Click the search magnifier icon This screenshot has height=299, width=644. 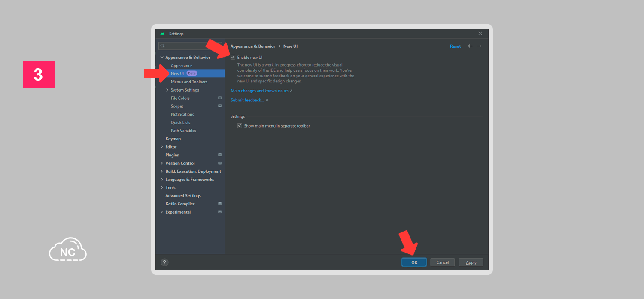(163, 46)
